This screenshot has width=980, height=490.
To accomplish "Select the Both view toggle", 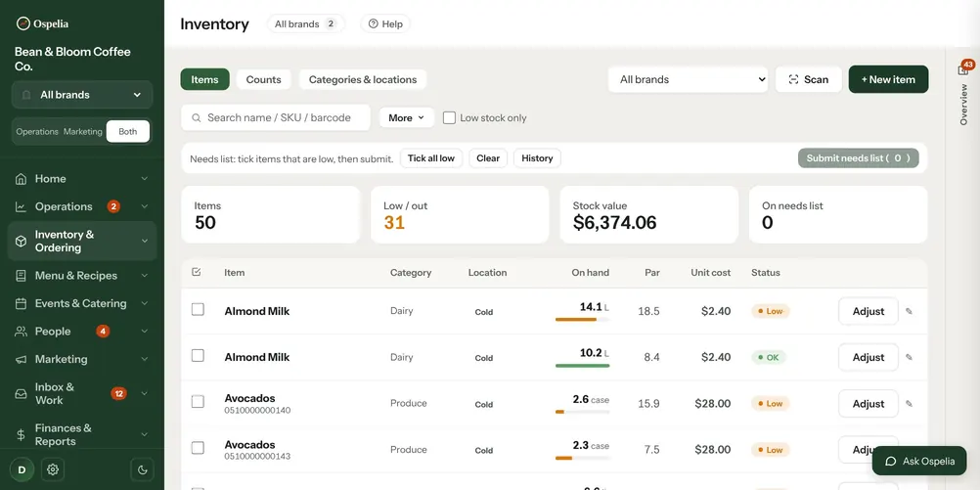I will (x=127, y=132).
